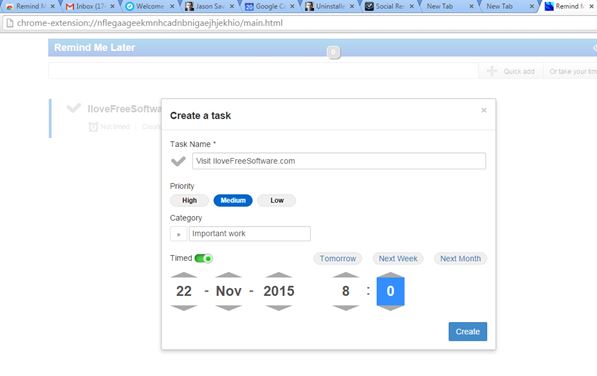
Task: Click the Or take your time option
Action: point(573,71)
